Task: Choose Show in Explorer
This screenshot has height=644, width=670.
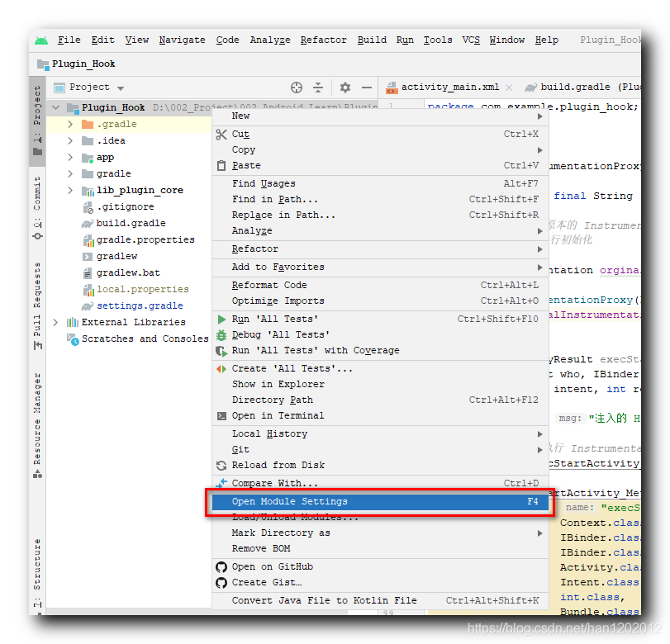Action: point(380,385)
